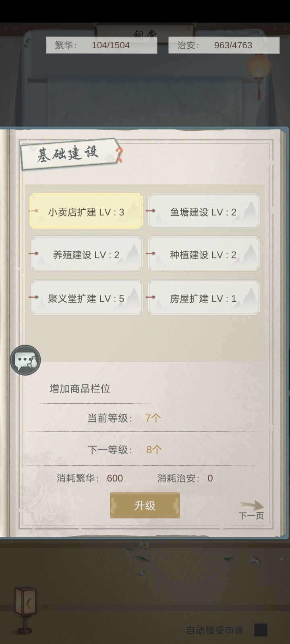Tap the 繁华 prosperity counter
The height and width of the screenshot is (644, 290).
(x=101, y=45)
